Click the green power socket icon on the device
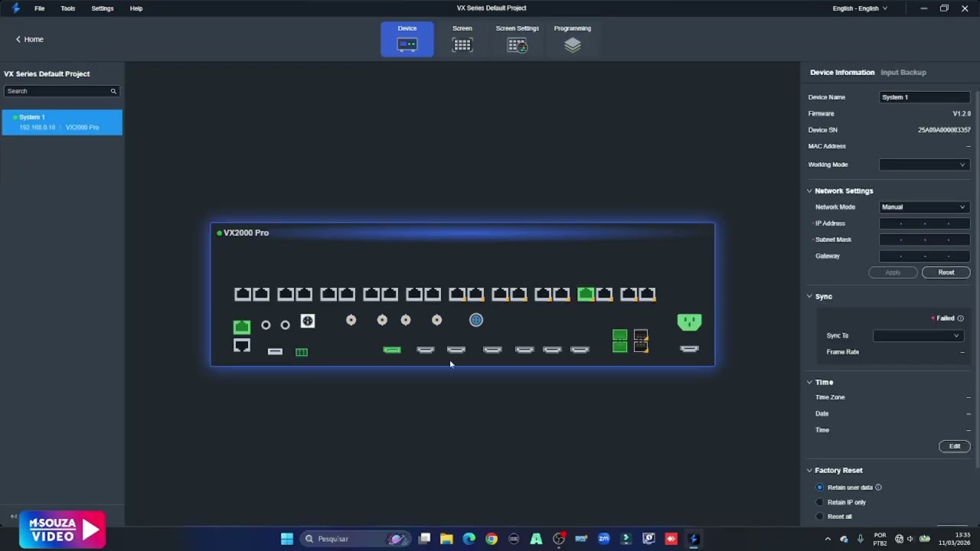 [x=689, y=322]
